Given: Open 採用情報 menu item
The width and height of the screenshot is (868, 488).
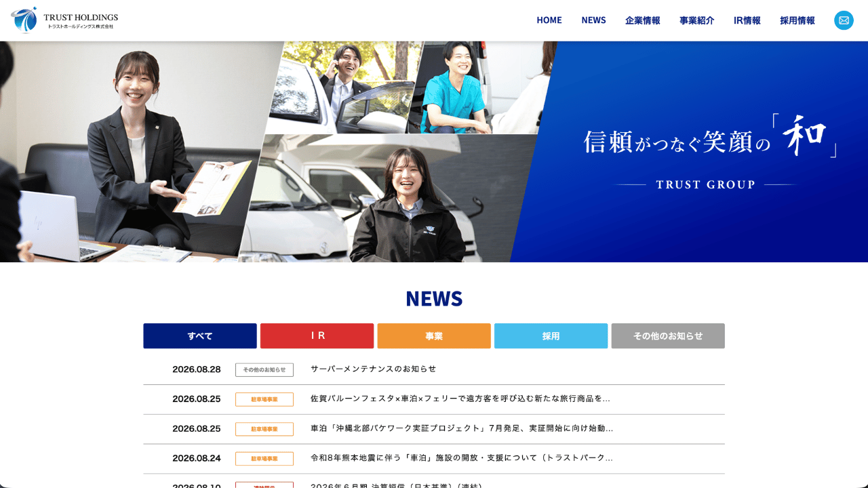Looking at the screenshot, I should click(797, 20).
